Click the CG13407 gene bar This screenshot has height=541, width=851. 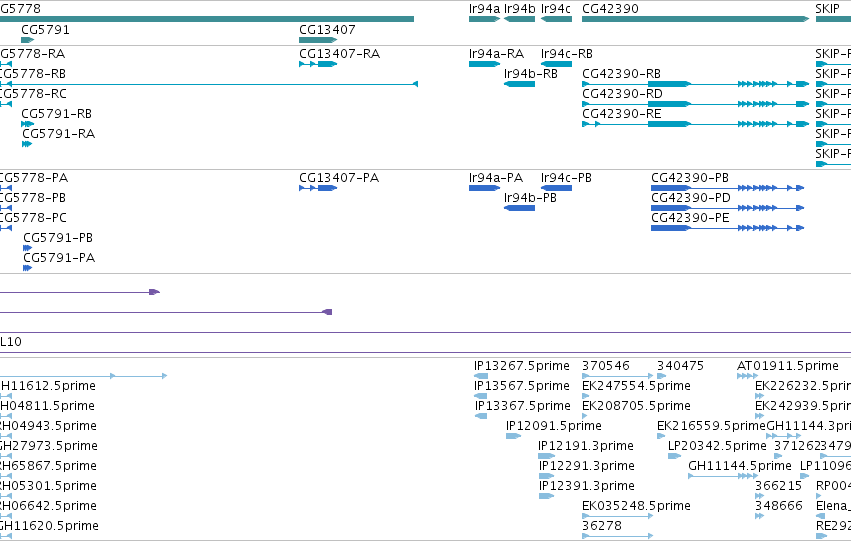tap(318, 40)
